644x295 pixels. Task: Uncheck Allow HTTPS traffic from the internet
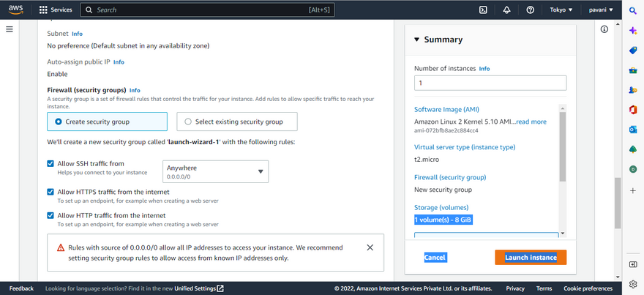[50, 192]
